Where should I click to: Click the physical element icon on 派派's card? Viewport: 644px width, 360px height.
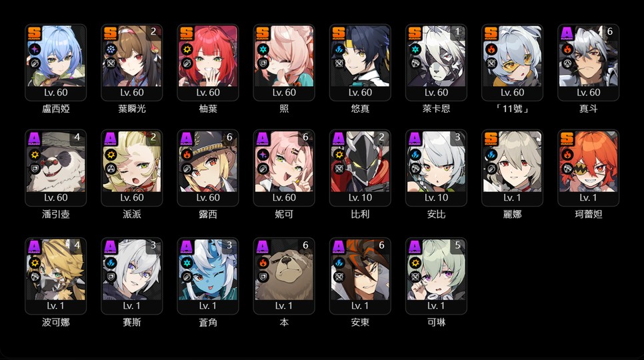[111, 155]
